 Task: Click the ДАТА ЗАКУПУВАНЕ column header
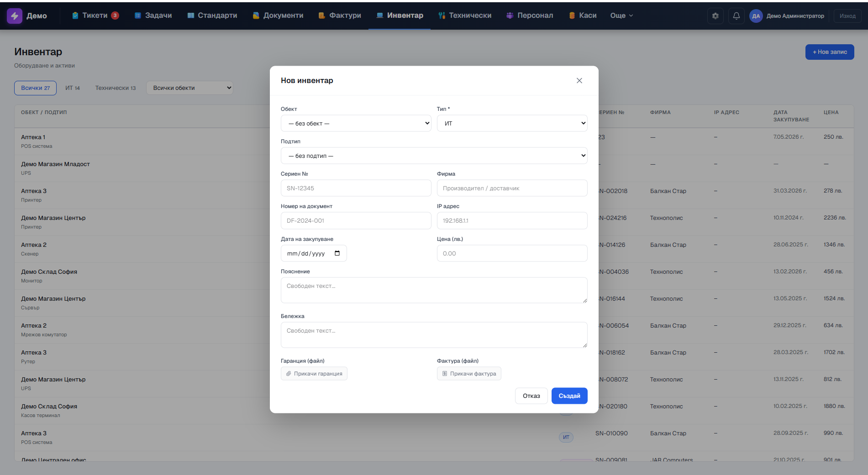point(791,116)
